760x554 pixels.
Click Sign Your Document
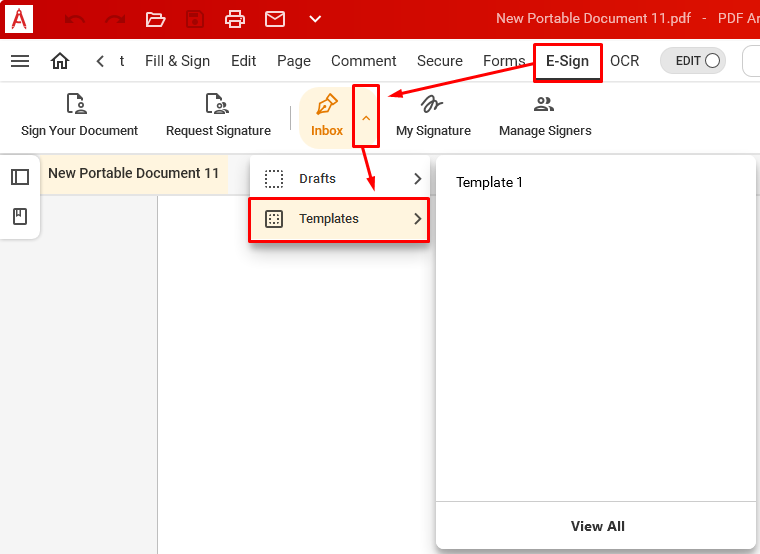coord(79,115)
